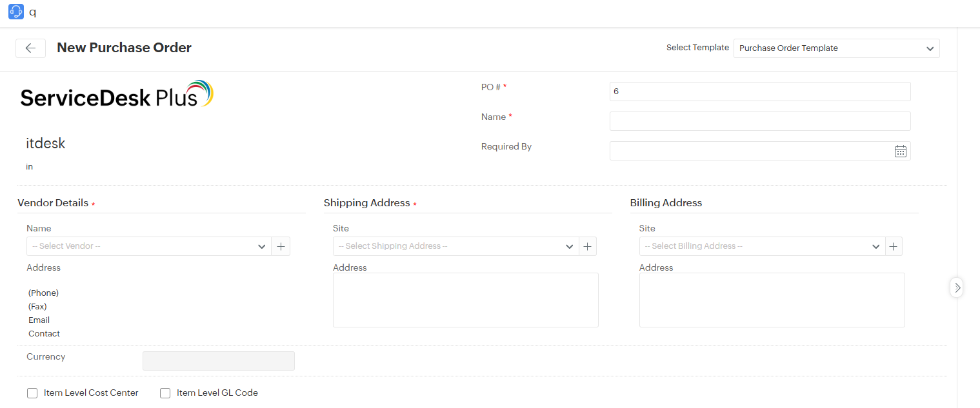Click the Shipping Address text area
980x408 pixels.
click(x=465, y=300)
